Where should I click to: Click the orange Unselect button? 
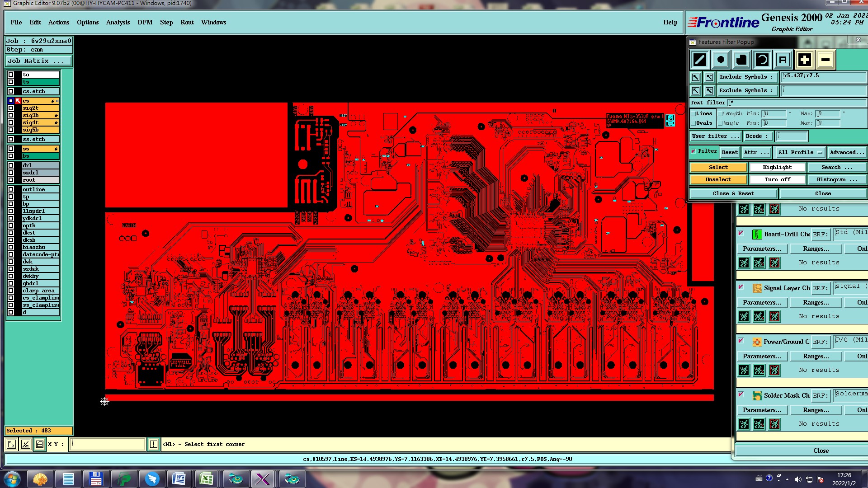(x=718, y=180)
